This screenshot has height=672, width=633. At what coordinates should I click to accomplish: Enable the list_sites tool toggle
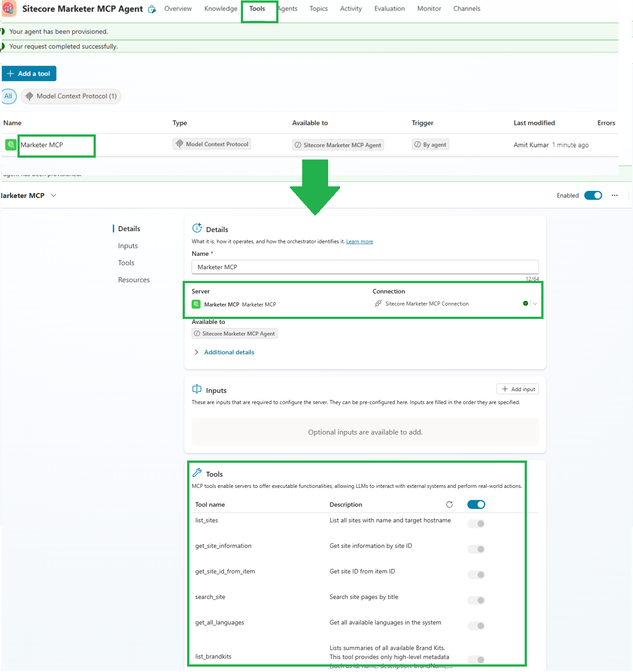tap(476, 524)
